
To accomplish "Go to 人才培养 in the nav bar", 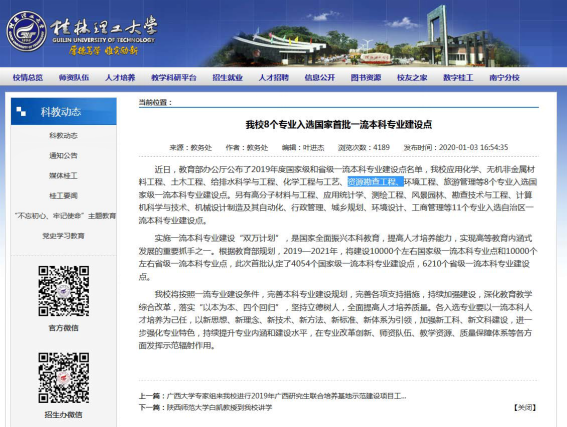I will pos(120,77).
